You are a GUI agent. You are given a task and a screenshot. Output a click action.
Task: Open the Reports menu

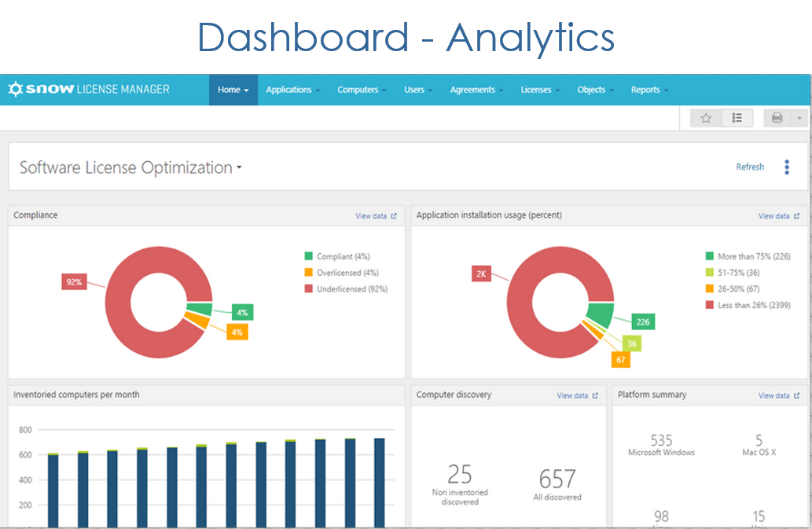pyautogui.click(x=649, y=90)
